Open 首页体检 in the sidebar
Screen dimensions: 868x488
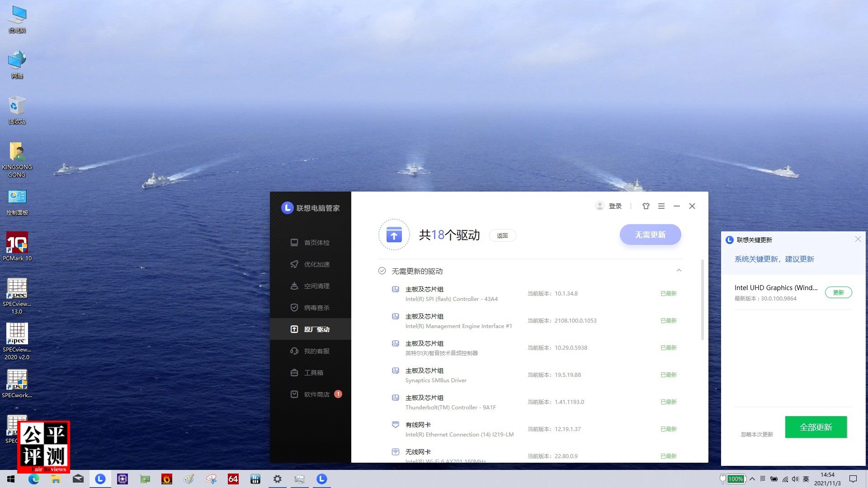point(310,243)
